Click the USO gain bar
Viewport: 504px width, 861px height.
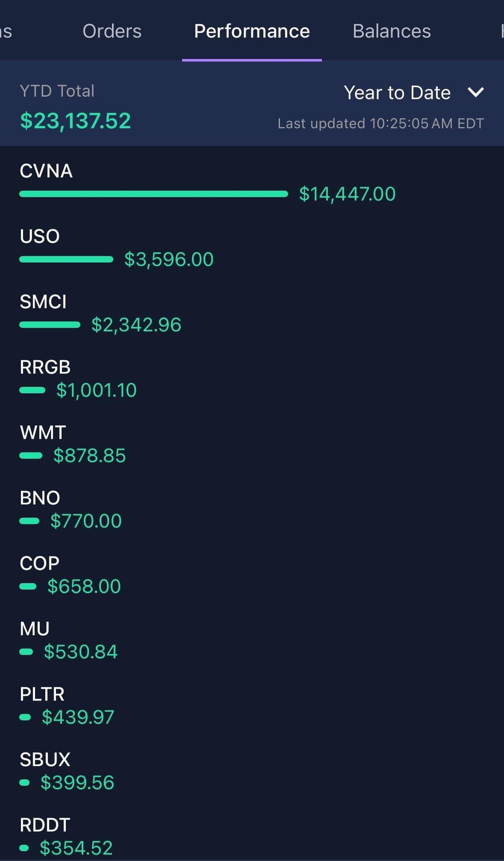[x=66, y=259]
